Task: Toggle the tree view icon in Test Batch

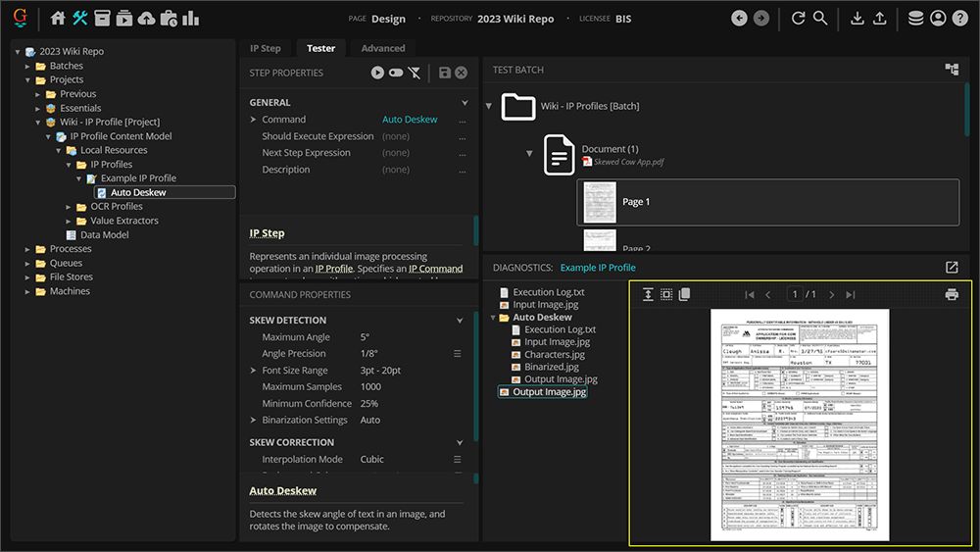Action: pos(952,70)
